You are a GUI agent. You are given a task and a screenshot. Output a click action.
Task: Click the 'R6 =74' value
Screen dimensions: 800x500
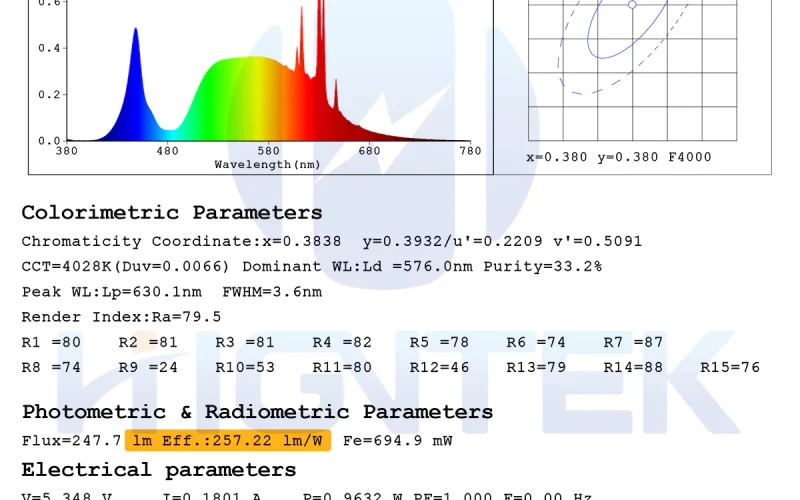pyautogui.click(x=536, y=342)
